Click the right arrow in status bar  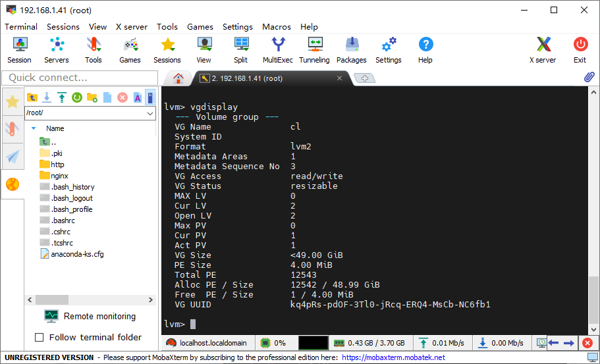point(569,343)
